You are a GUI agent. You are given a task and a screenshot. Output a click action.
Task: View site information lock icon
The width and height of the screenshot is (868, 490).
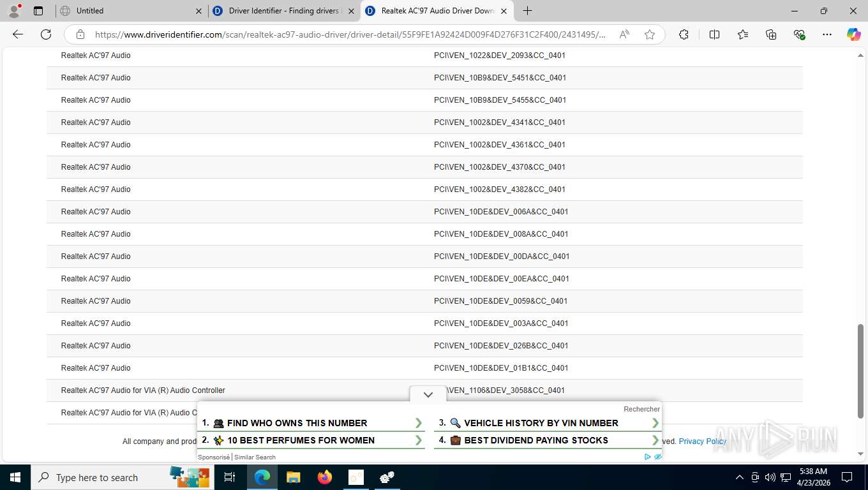[x=80, y=34]
